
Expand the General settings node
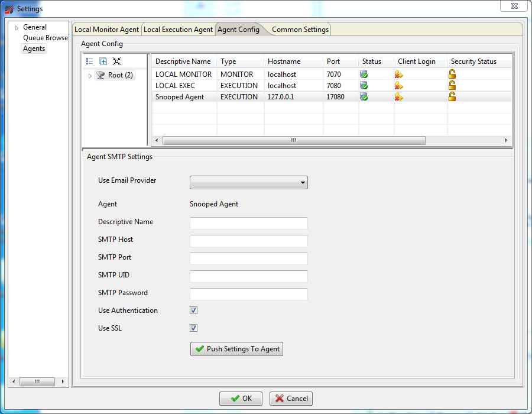coord(17,28)
